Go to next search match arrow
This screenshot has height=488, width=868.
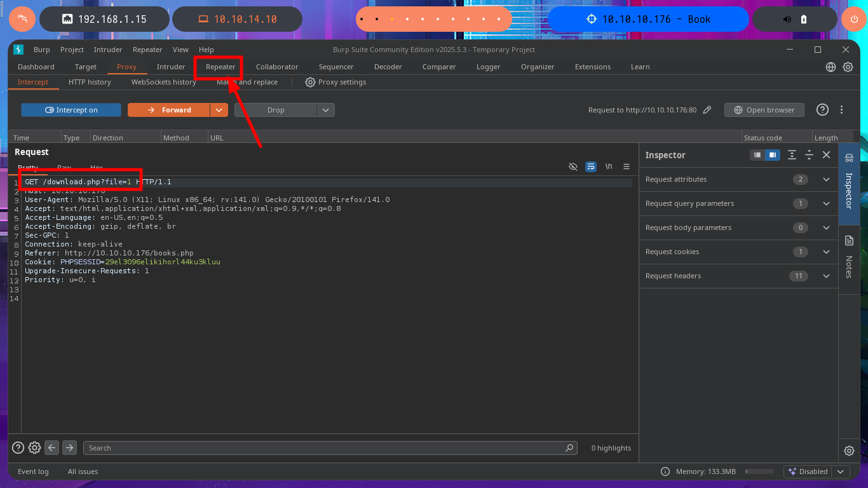tap(70, 448)
